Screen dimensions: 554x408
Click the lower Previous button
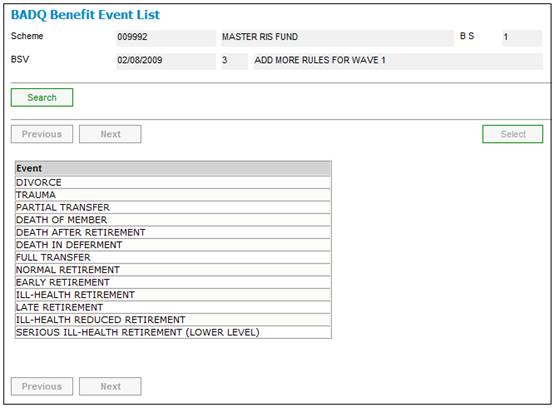point(42,386)
